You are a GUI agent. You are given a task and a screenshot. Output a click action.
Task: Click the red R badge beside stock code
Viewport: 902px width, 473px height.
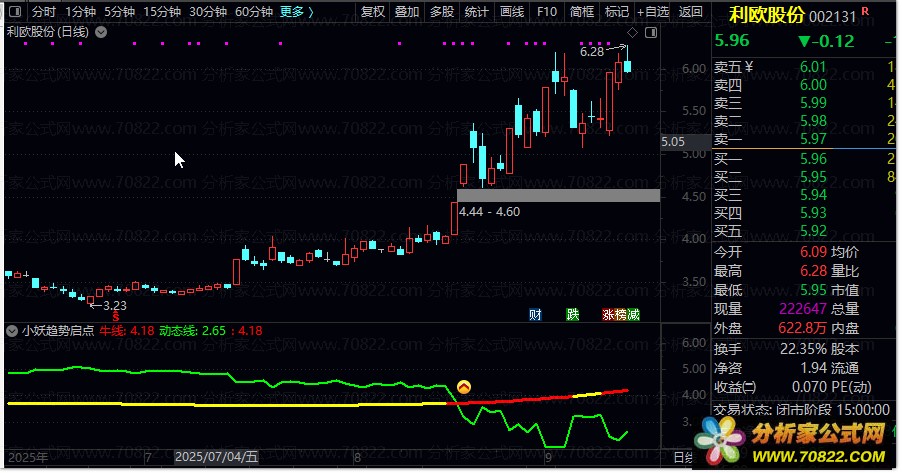[865, 11]
